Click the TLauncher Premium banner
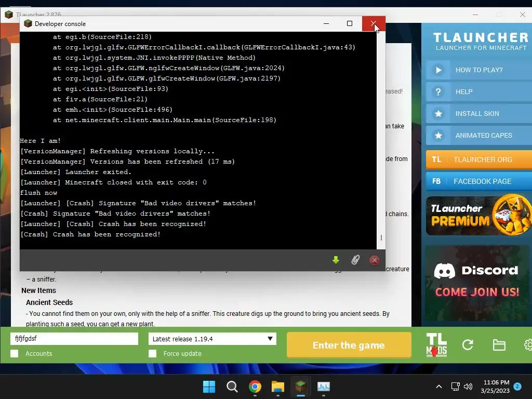 point(478,215)
